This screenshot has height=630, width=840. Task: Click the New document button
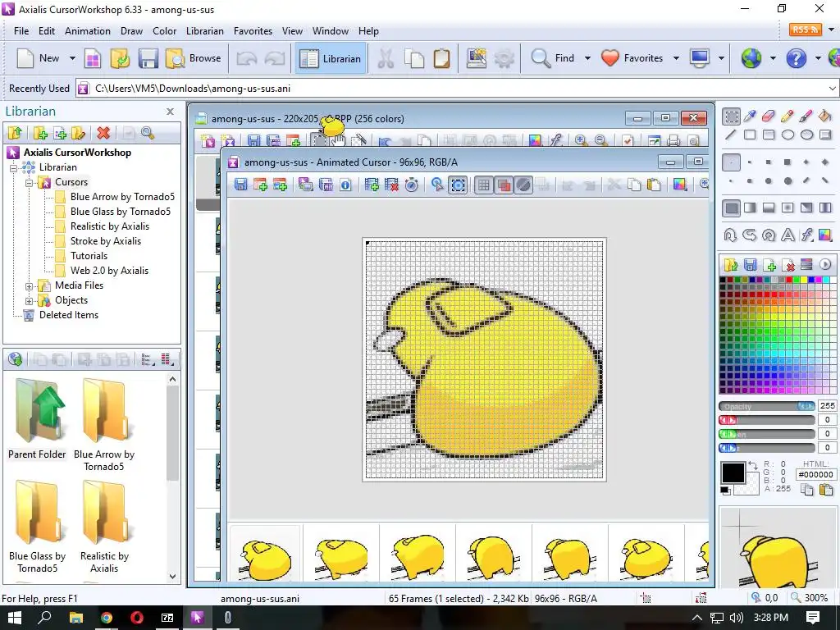[38, 58]
